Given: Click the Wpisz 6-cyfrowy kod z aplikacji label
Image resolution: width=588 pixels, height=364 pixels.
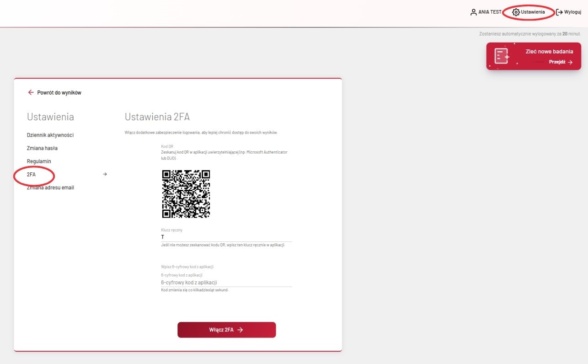Looking at the screenshot, I should coord(187,267).
